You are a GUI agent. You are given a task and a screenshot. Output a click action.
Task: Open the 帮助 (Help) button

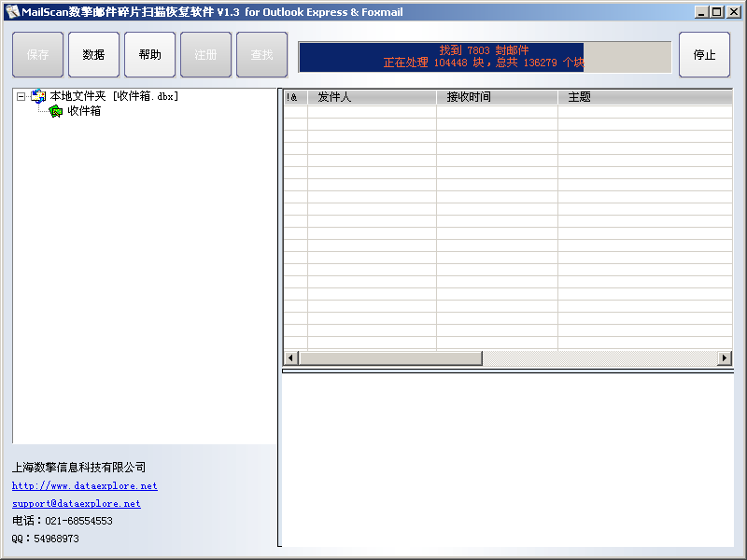point(150,55)
